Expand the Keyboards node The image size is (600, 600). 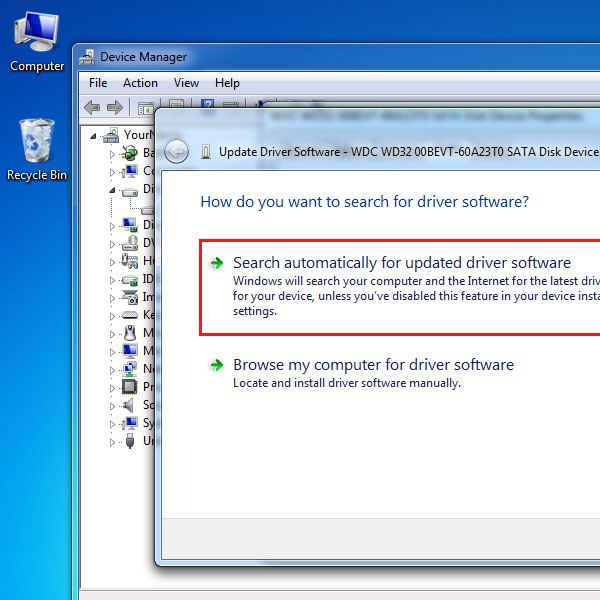click(x=112, y=316)
